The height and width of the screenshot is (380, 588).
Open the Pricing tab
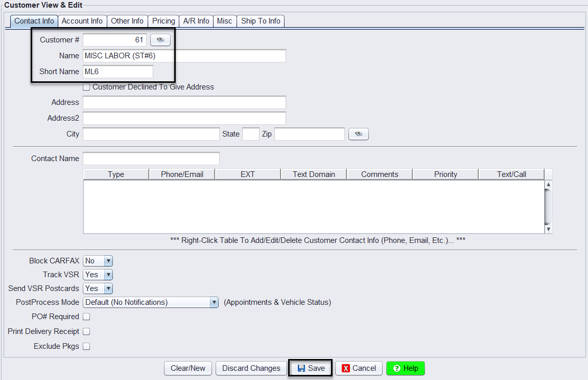(163, 21)
